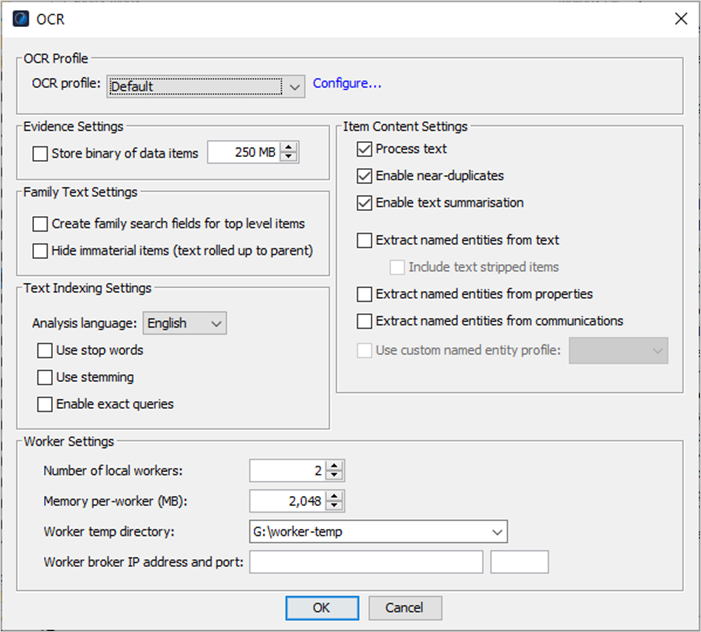Increase number of local workers
The width and height of the screenshot is (701, 632).
click(x=334, y=465)
